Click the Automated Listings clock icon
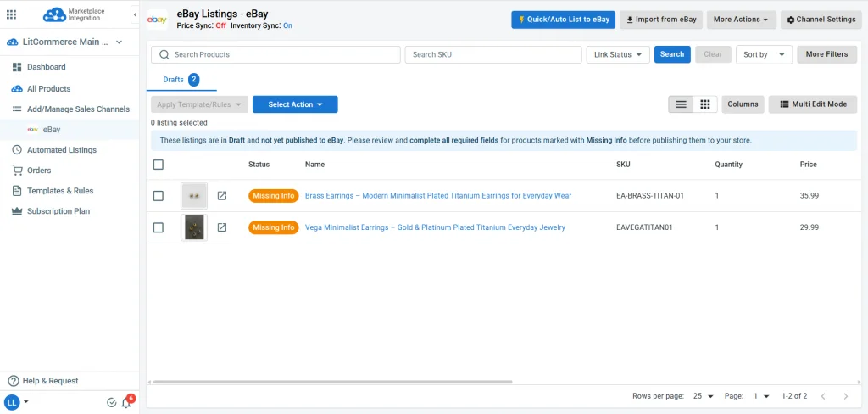Viewport: 868px width, 414px height. pyautogui.click(x=17, y=149)
